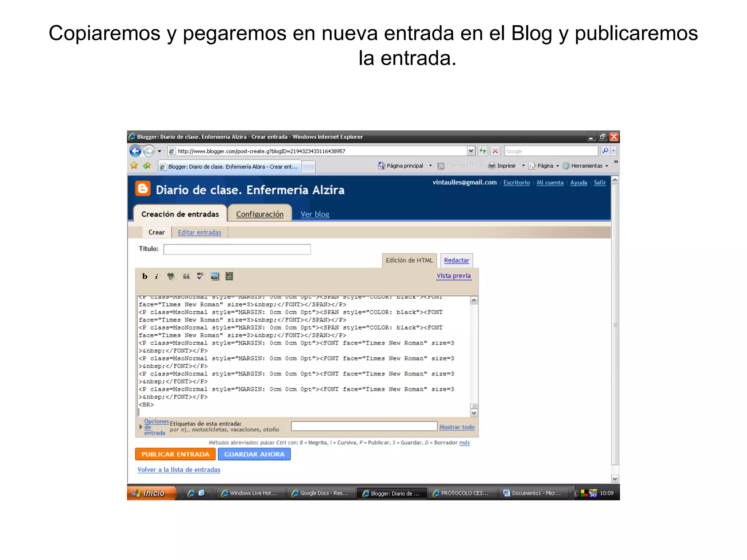Click the refresh page icon

click(x=483, y=151)
